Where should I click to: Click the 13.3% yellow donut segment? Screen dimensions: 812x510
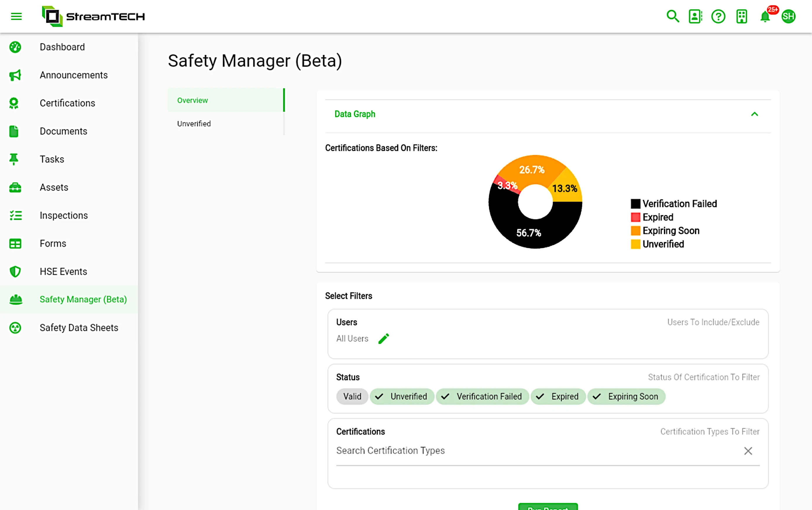565,188
